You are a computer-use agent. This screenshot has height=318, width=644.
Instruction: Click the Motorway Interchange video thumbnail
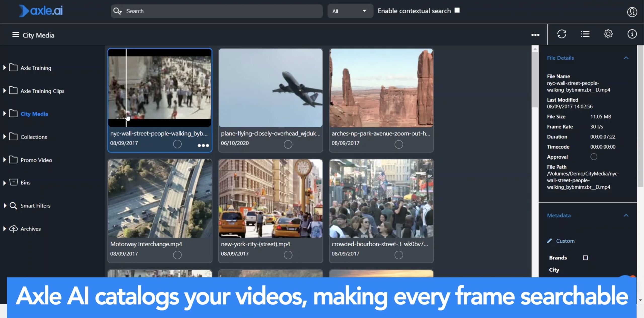(160, 199)
